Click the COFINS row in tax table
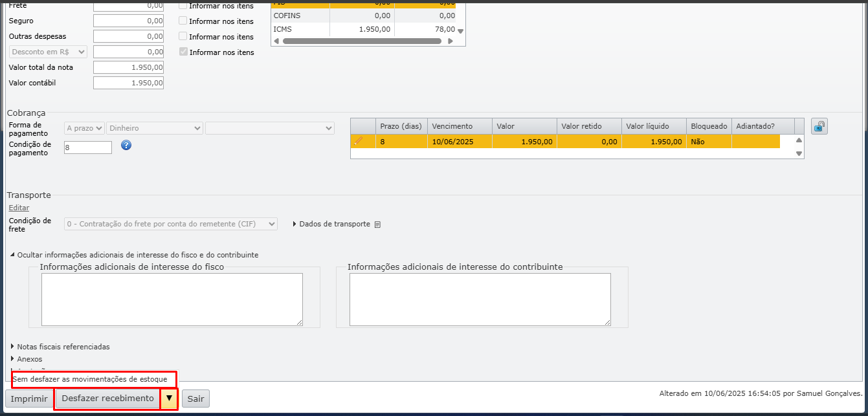The height and width of the screenshot is (416, 868). (x=363, y=16)
